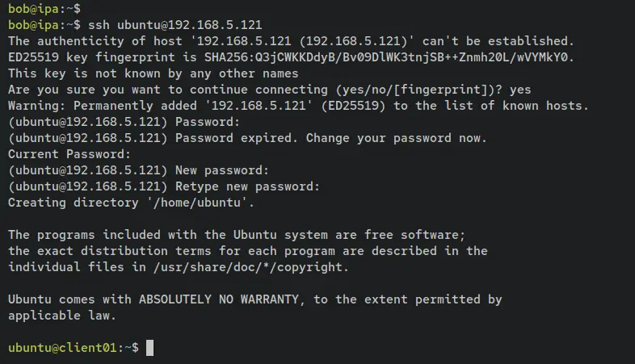Click 'The programs included with the Ubuntu' line
The image size is (635, 364).
pyautogui.click(x=237, y=235)
